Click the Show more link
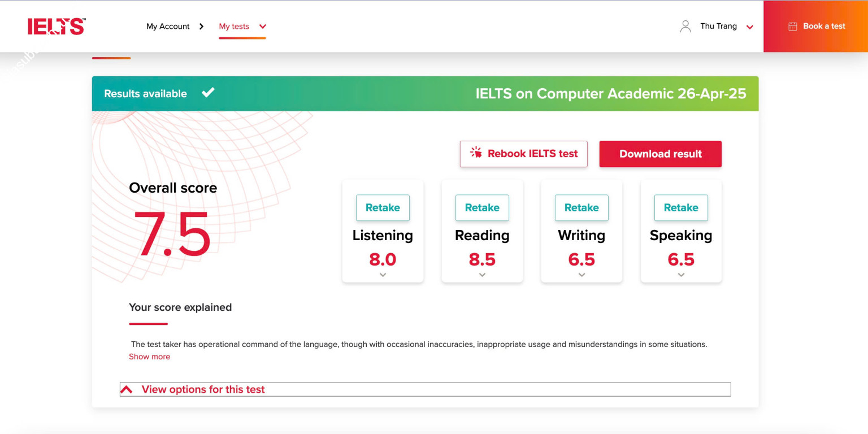 (149, 357)
